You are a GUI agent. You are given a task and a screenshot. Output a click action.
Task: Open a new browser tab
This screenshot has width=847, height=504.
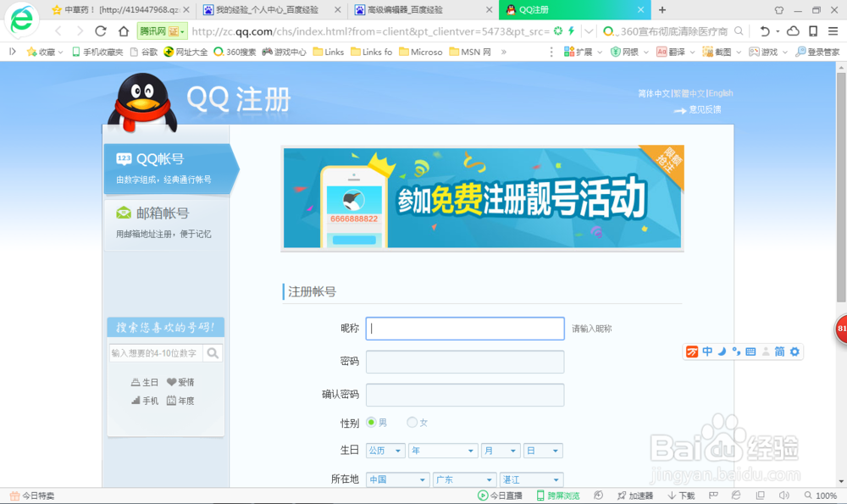click(662, 9)
